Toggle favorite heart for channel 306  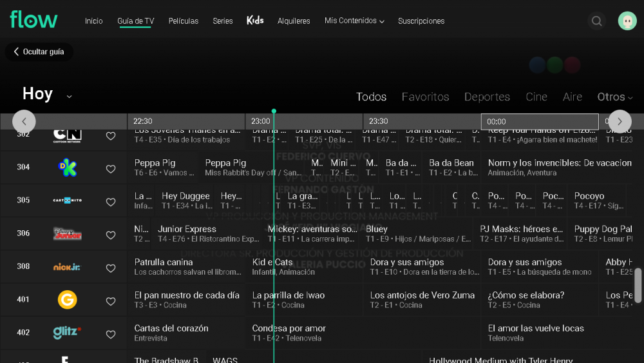click(x=111, y=235)
